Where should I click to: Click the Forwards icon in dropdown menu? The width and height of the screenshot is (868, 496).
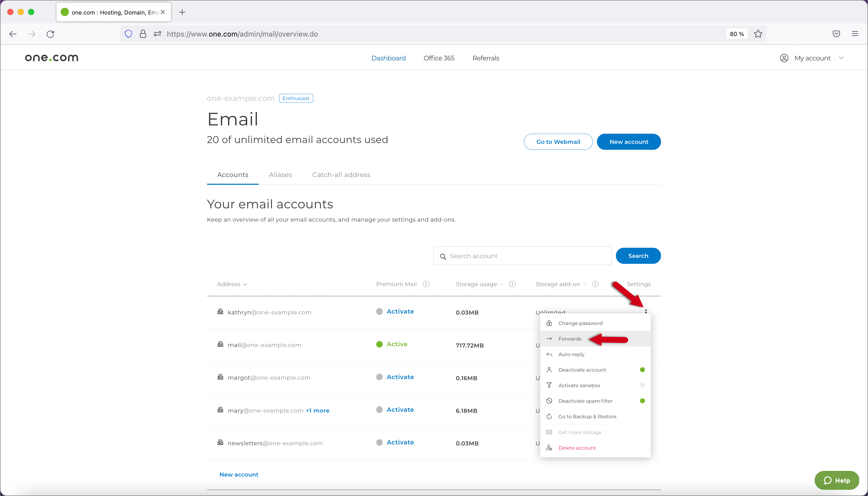point(550,339)
